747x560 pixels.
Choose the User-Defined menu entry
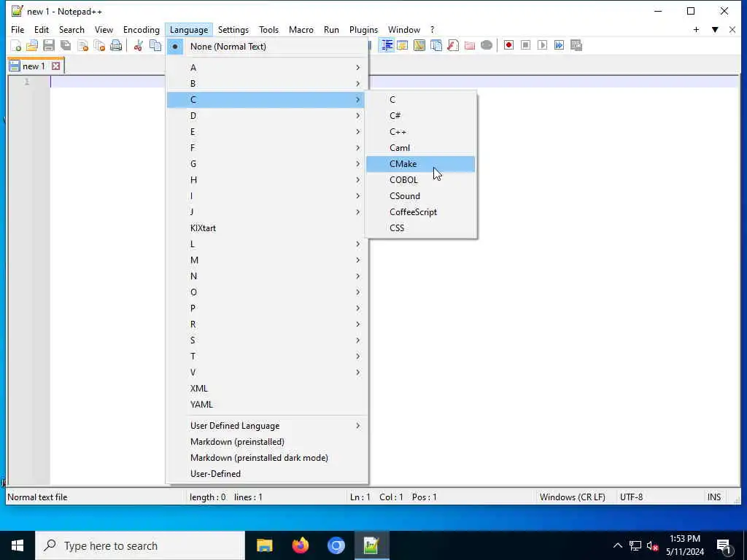click(267, 474)
